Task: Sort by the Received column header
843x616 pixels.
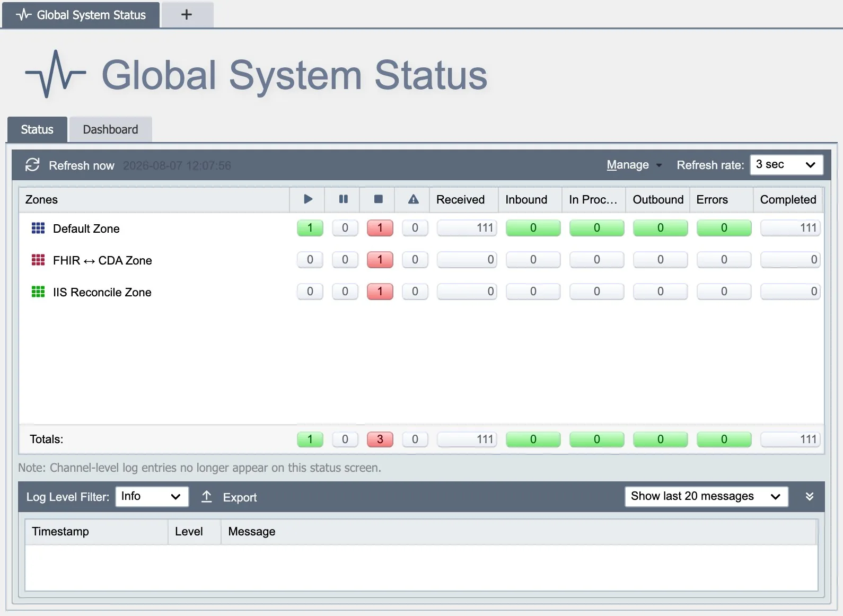Action: (x=464, y=199)
